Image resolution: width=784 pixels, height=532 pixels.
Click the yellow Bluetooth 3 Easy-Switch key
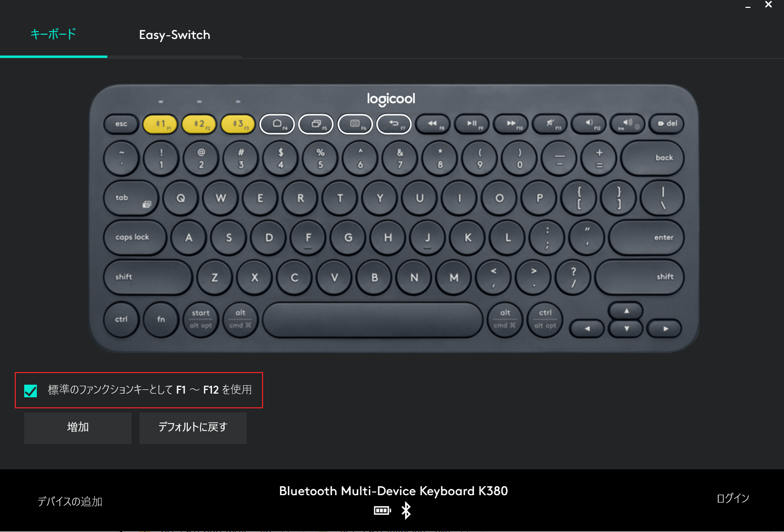(238, 124)
